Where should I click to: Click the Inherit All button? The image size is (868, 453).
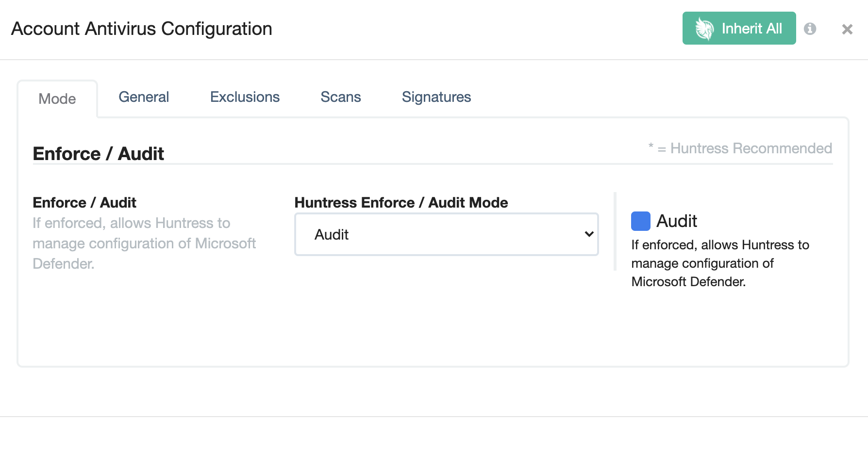(739, 28)
